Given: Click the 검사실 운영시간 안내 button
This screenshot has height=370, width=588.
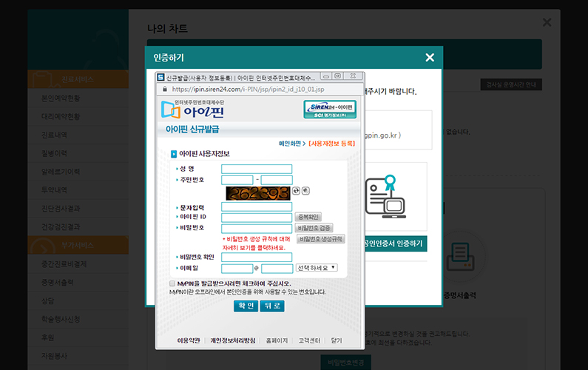Looking at the screenshot, I should point(511,84).
